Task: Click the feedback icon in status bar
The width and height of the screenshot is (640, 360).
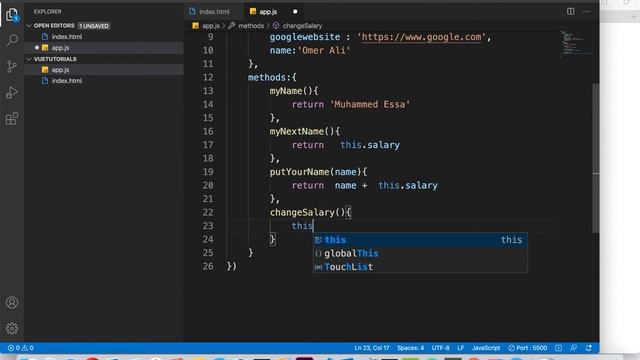Action: (573, 348)
